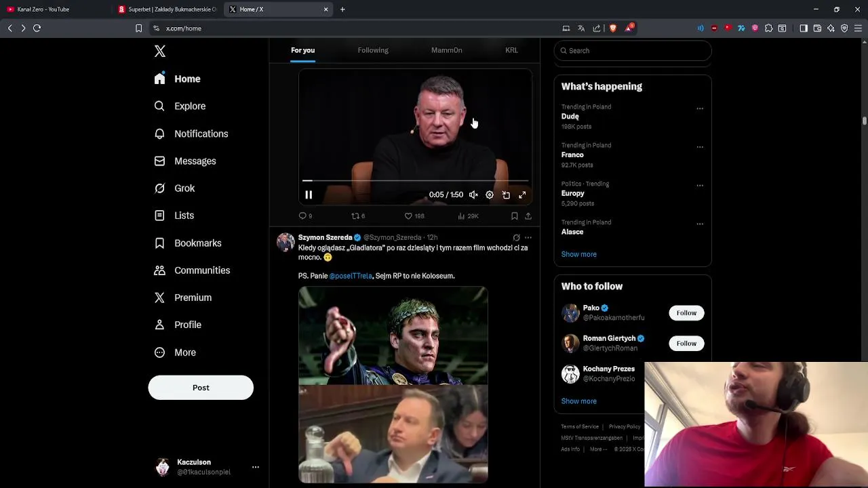The height and width of the screenshot is (488, 868).
Task: Switch to the MammOn tab
Action: pyautogui.click(x=446, y=50)
